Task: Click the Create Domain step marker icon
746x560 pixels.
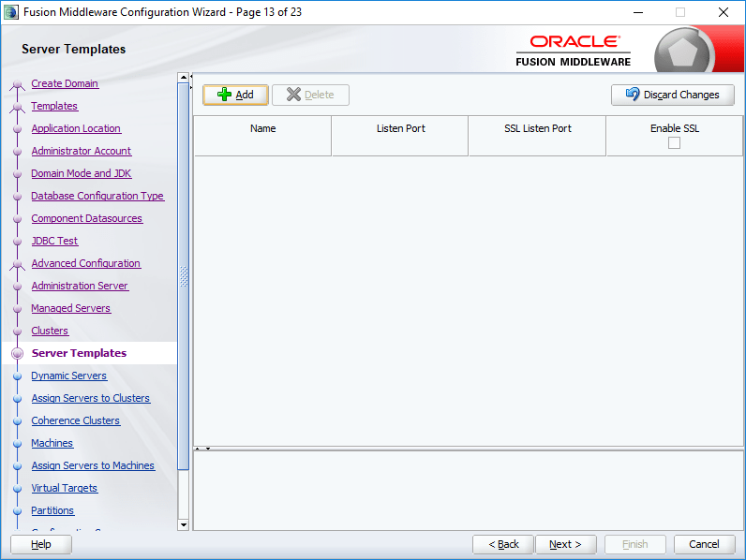Action: point(18,84)
